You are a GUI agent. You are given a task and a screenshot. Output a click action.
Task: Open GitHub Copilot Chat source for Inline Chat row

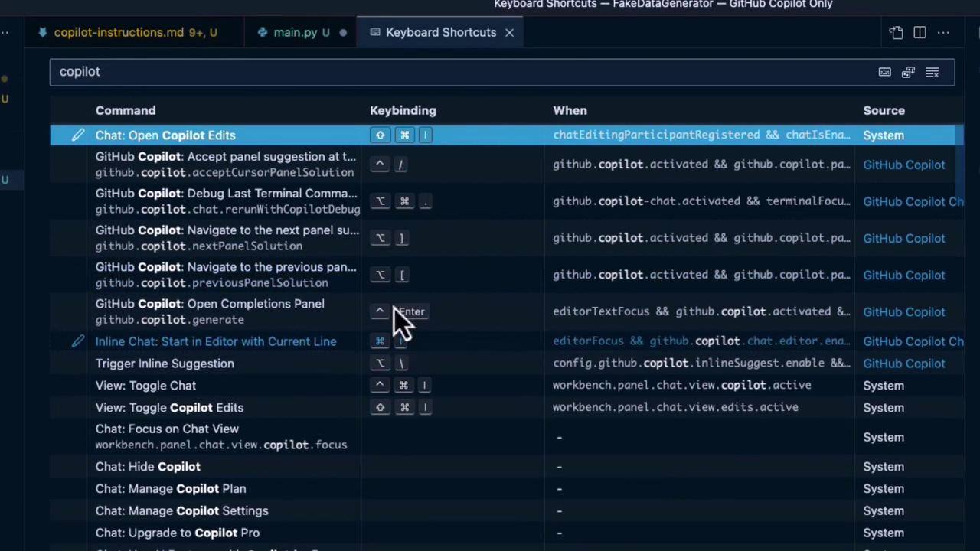point(913,341)
